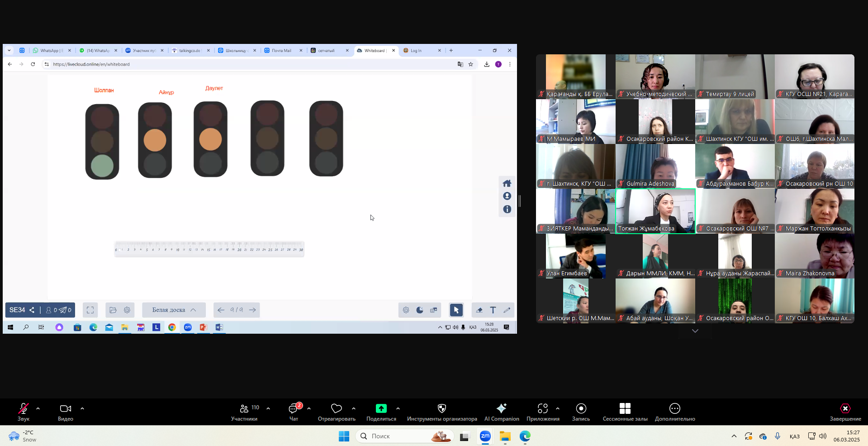Image resolution: width=868 pixels, height=446 pixels.
Task: Open the Reactions (Отреагировать) heart icon
Action: (x=336, y=408)
